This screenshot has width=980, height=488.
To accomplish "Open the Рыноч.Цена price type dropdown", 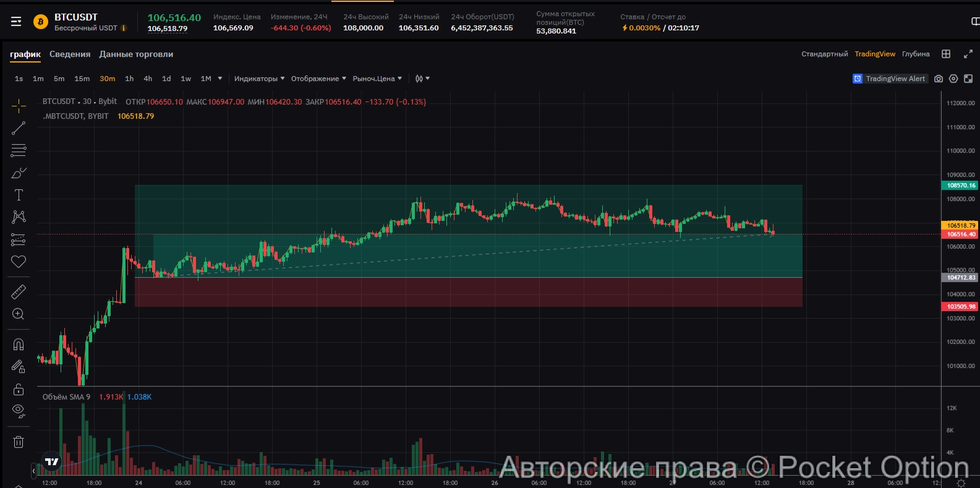I will [377, 79].
